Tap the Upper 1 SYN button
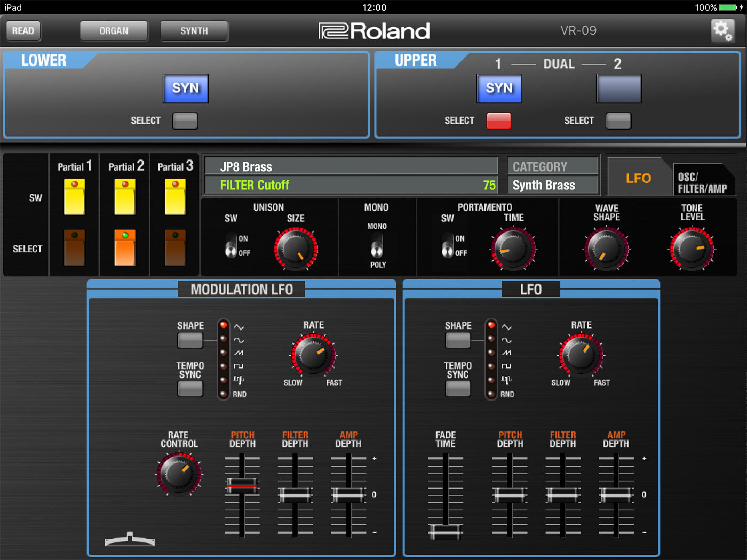The width and height of the screenshot is (747, 560). point(499,89)
